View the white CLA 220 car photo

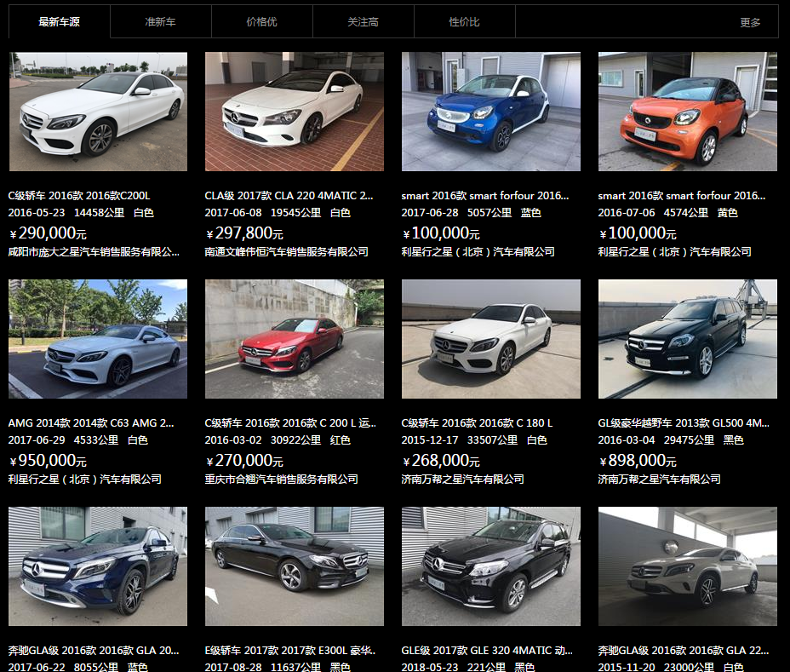(295, 112)
